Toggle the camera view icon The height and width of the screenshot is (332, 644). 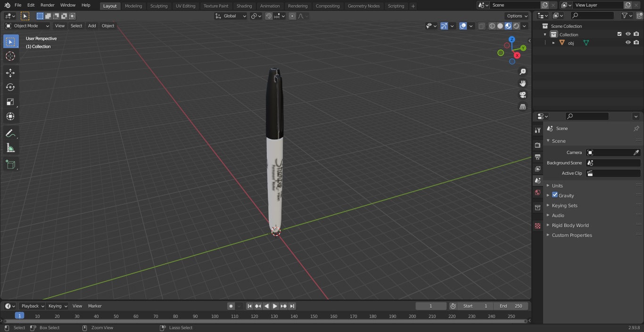[x=522, y=95]
